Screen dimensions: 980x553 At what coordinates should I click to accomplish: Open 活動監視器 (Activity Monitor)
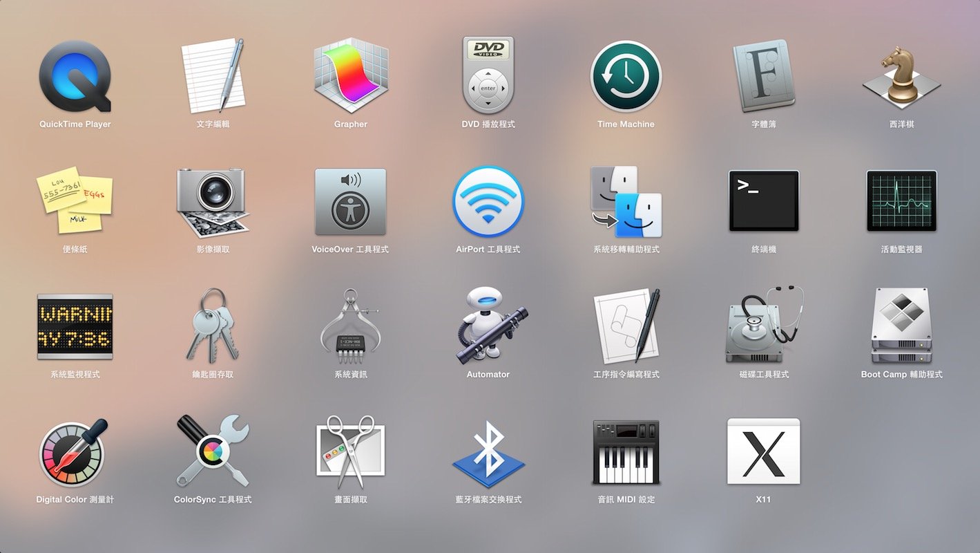[901, 201]
